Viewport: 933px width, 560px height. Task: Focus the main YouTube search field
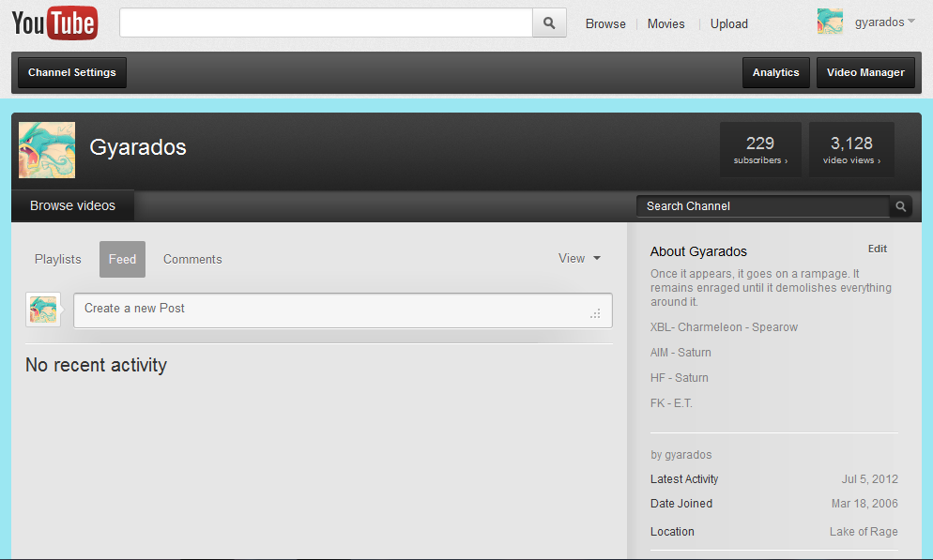click(326, 23)
